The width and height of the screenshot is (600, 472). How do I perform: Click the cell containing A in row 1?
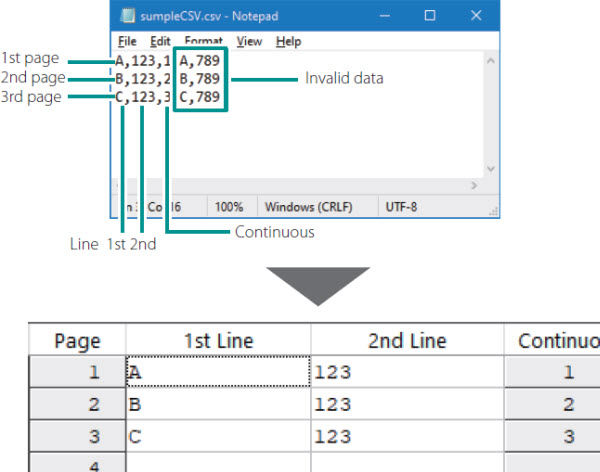click(218, 371)
